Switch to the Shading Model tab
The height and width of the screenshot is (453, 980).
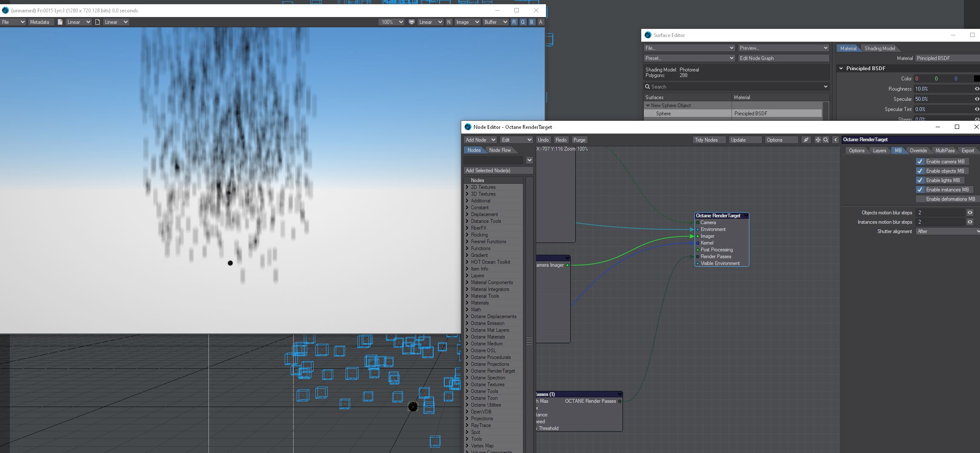880,48
